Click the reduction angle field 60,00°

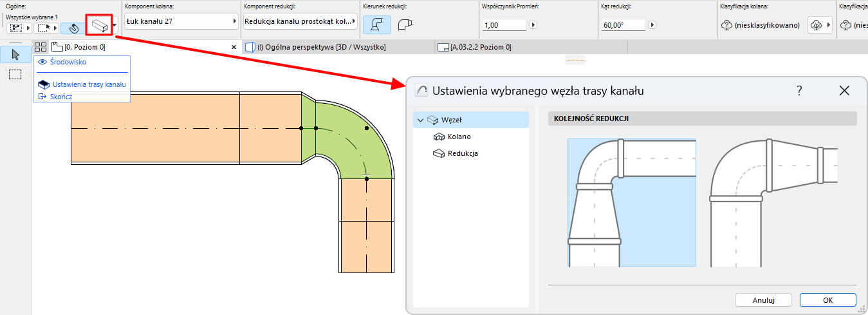623,25
